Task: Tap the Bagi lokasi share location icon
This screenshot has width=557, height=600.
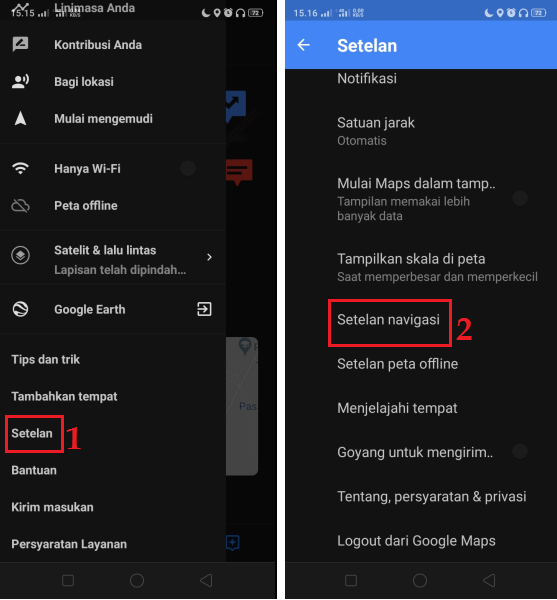Action: click(x=20, y=82)
